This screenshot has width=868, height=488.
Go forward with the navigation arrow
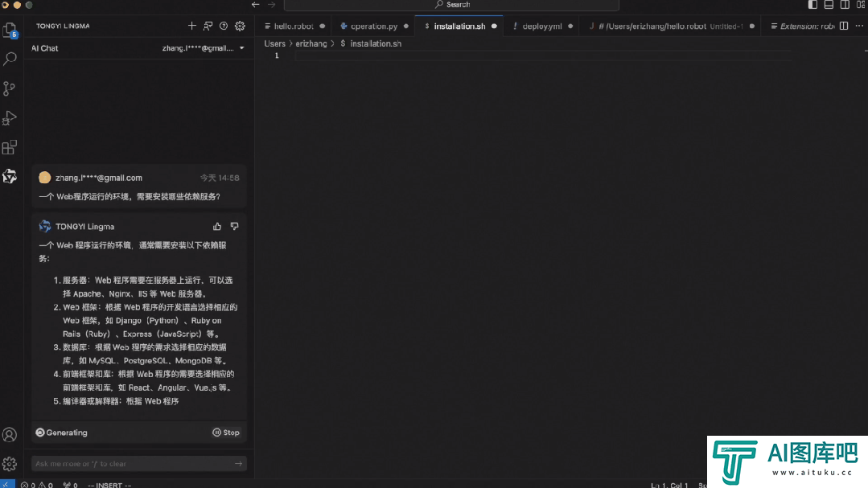[x=271, y=5]
